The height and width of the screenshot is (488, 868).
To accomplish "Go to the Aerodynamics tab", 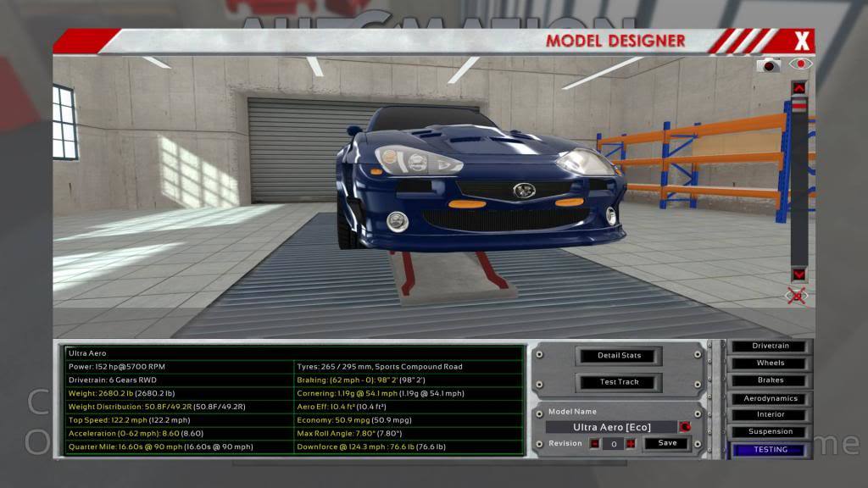I will [x=770, y=398].
